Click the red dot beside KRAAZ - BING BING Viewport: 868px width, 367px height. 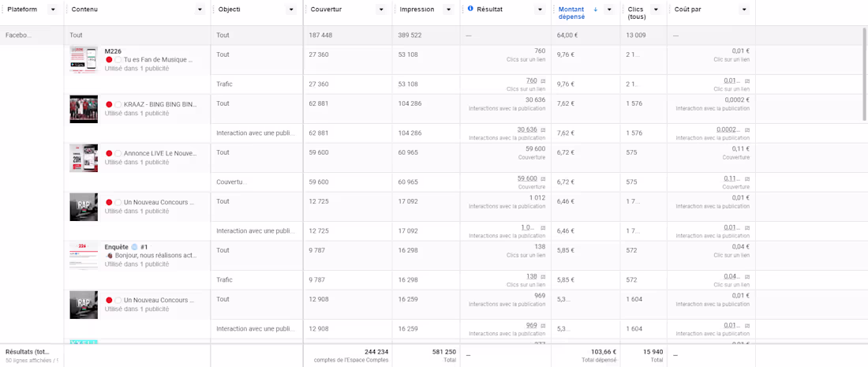109,104
